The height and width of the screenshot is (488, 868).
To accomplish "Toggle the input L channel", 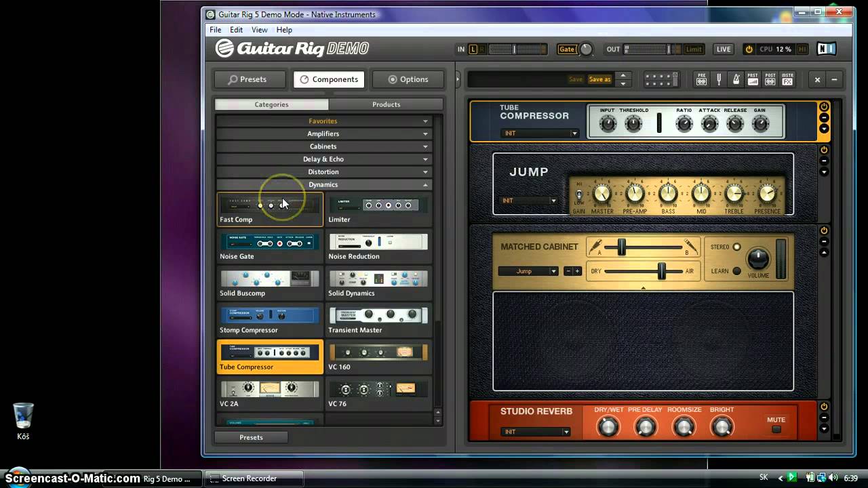I will point(473,49).
